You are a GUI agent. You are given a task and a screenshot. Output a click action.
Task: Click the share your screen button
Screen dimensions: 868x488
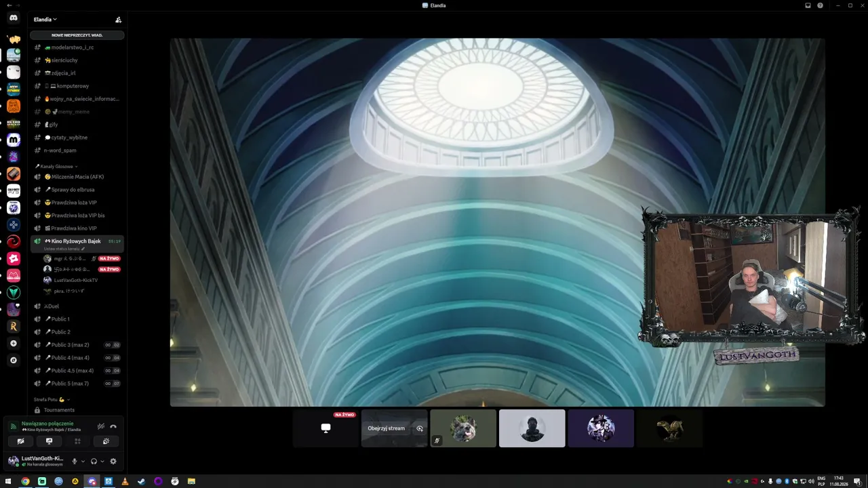point(49,441)
